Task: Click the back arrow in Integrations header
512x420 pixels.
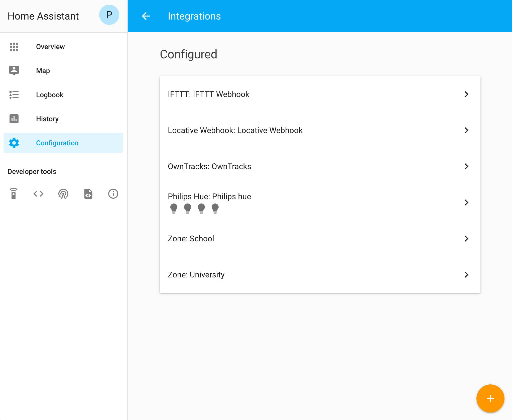Action: 146,16
